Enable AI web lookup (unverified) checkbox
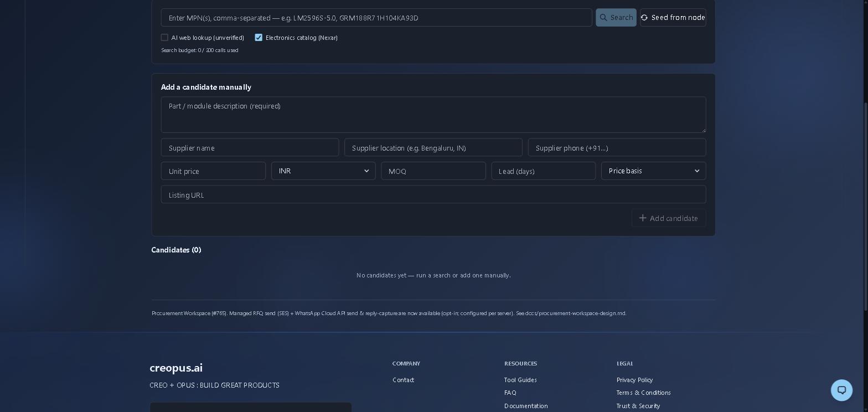 pos(164,38)
